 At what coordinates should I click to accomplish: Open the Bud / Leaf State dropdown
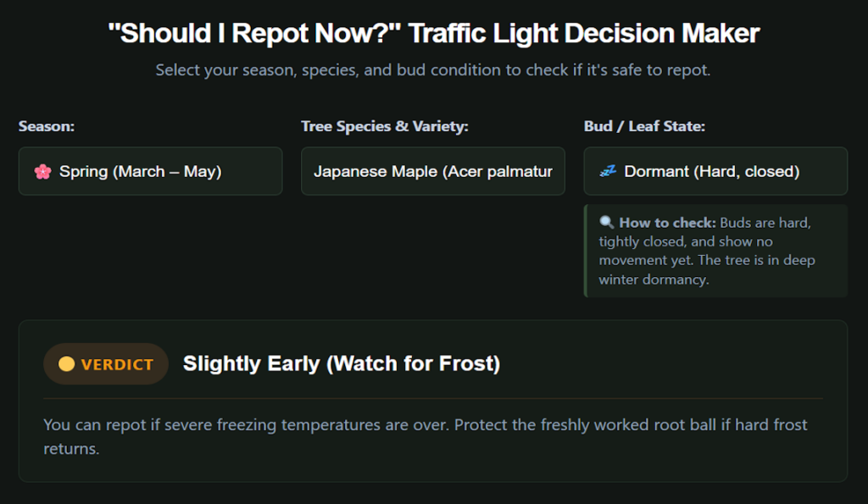715,171
